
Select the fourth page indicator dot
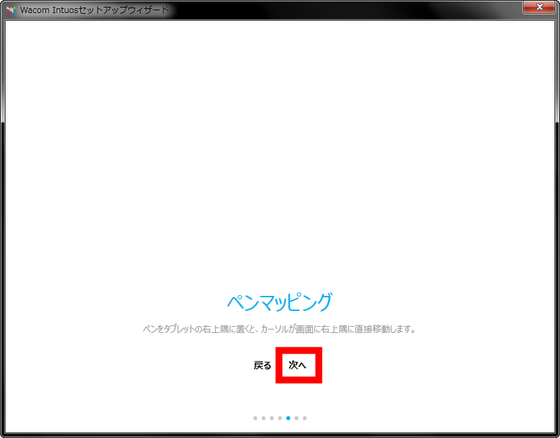point(280,418)
